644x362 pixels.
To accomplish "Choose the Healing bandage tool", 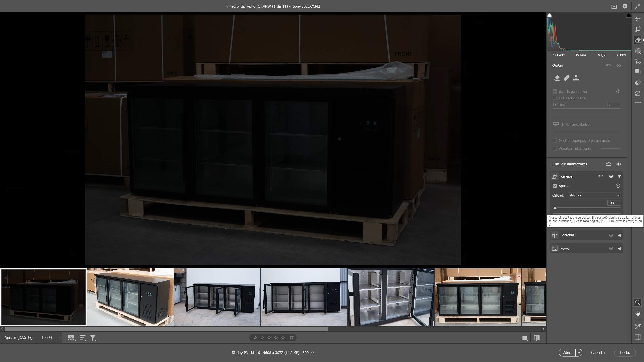I will (x=567, y=78).
